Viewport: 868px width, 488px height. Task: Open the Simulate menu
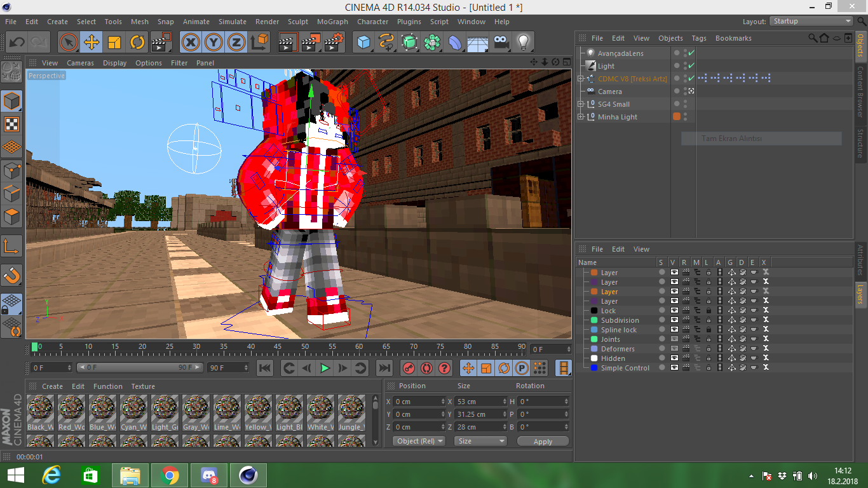tap(233, 22)
